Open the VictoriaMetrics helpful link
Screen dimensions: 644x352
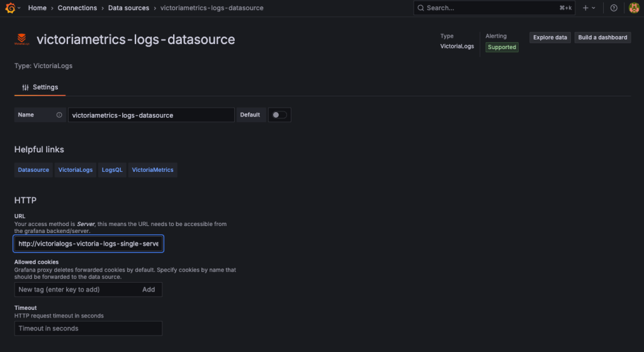pos(153,169)
